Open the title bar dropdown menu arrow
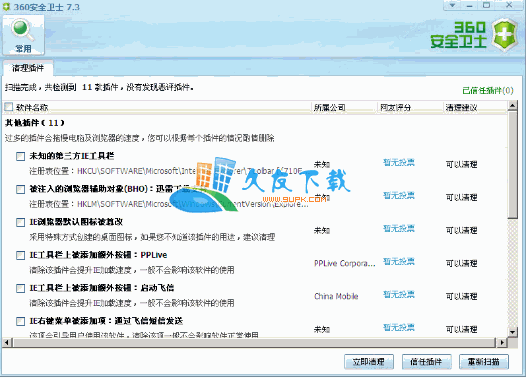Image resolution: width=526 pixels, height=378 pixels. coord(453,6)
